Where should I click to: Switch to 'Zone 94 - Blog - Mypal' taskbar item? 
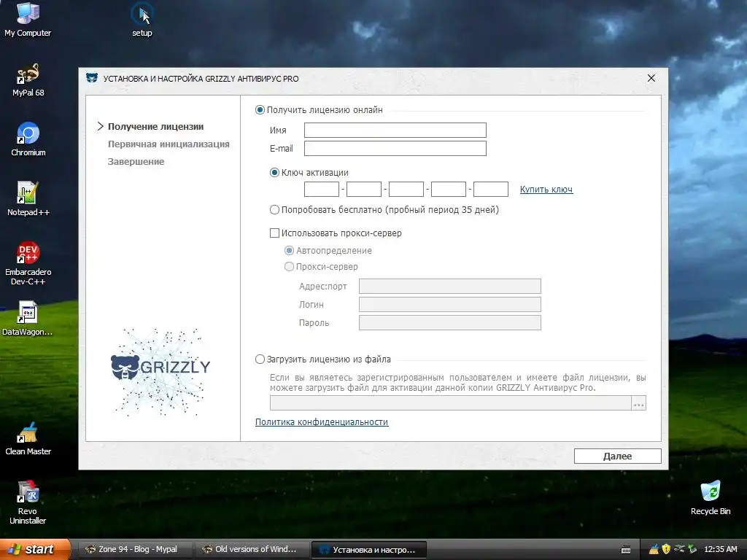click(x=135, y=550)
